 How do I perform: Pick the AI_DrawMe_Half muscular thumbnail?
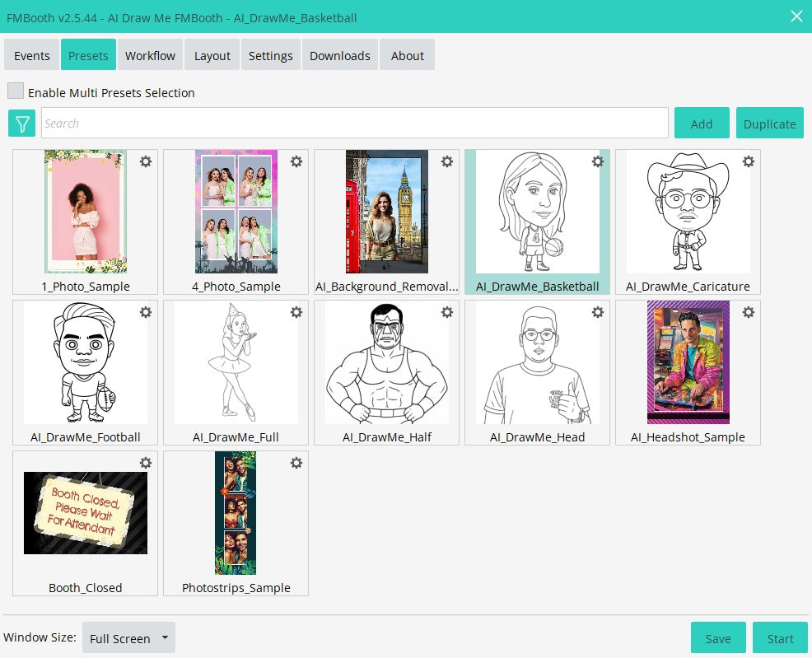[x=387, y=362]
